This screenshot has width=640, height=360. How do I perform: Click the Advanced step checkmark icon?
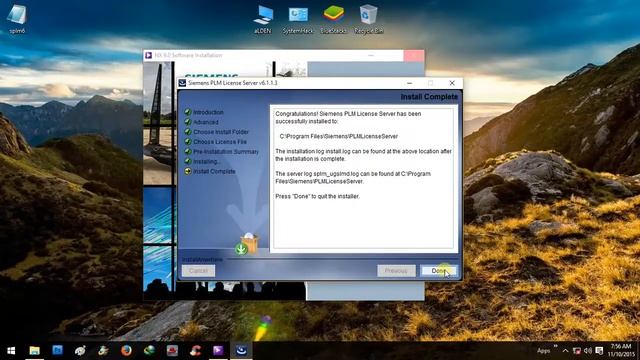tap(188, 122)
